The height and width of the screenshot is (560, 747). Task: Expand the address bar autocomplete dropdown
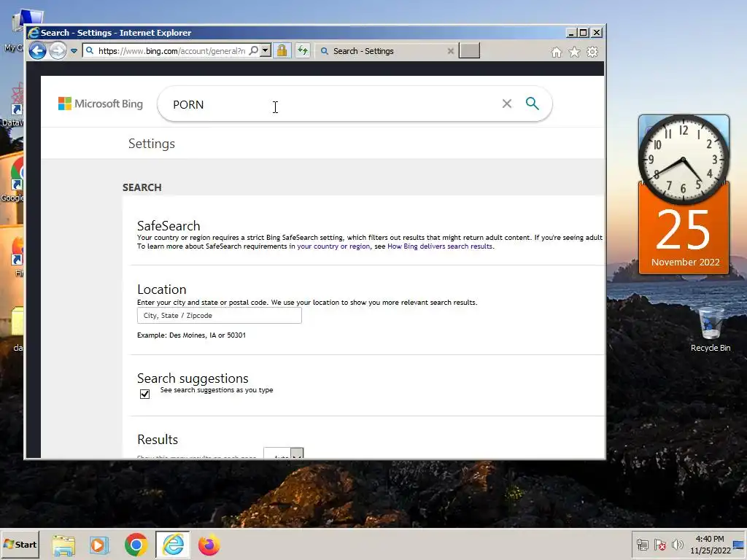(266, 50)
